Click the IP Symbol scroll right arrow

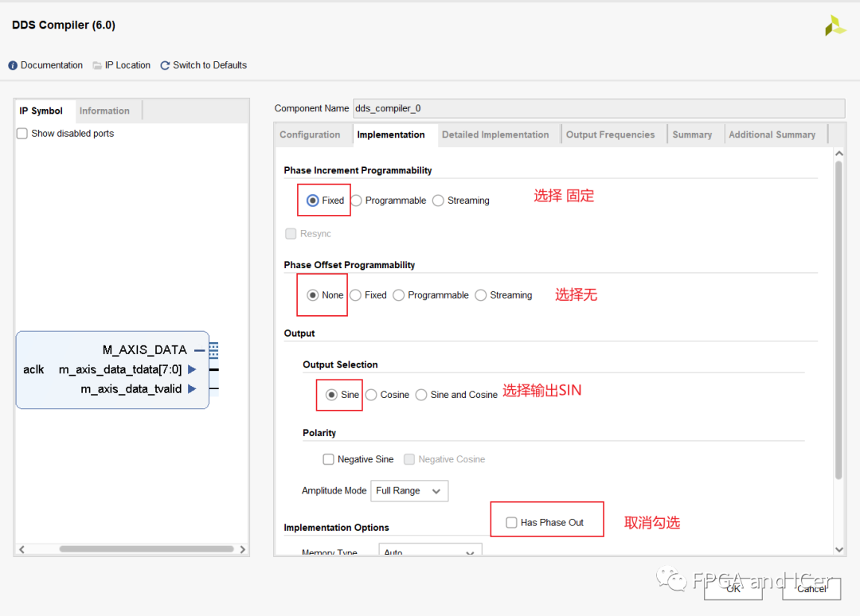point(243,549)
